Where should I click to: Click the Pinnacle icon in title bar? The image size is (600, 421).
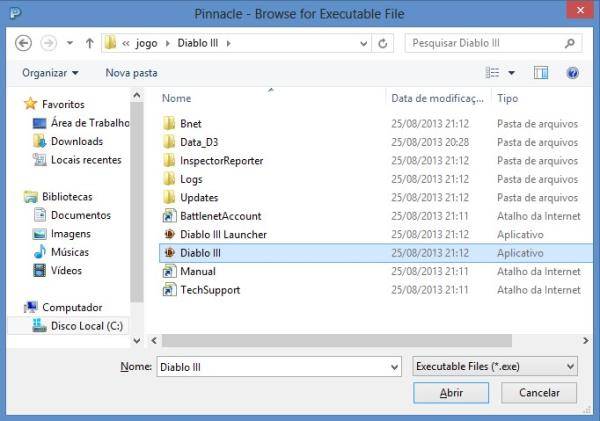[x=16, y=13]
